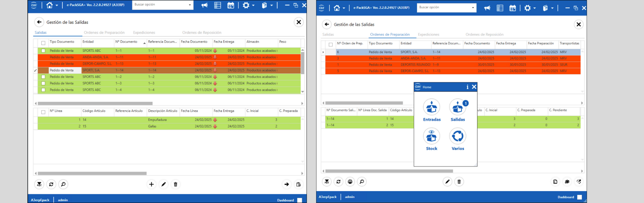644x203 pixels.
Task: Tick the header checkbox in left lines grid
Action: [43, 112]
